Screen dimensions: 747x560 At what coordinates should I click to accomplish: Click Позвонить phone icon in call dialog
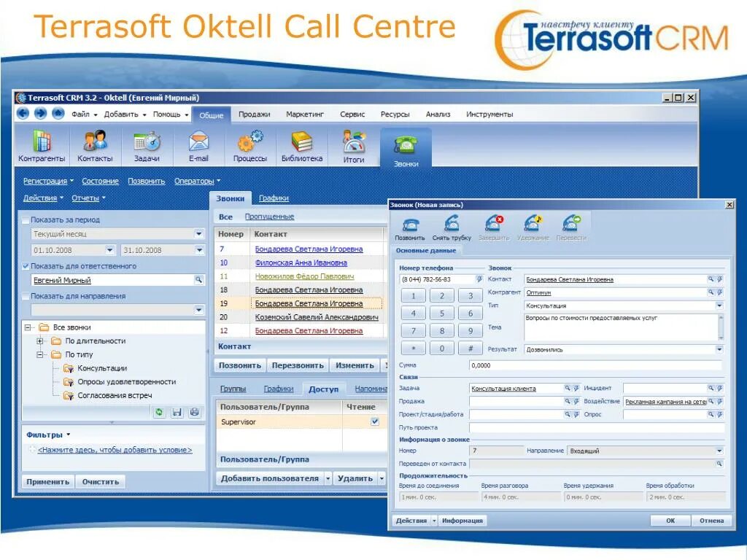[410, 224]
